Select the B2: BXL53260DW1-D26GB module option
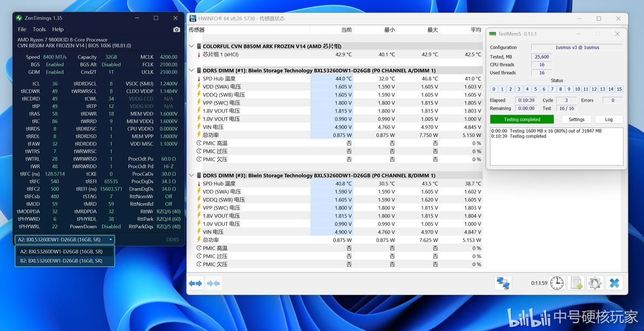The width and height of the screenshot is (644, 331). pyautogui.click(x=65, y=261)
